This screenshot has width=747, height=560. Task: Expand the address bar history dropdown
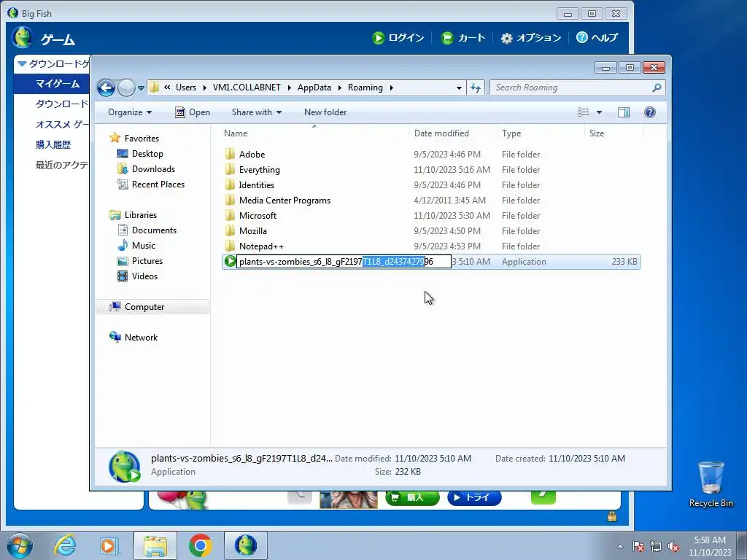(x=459, y=87)
